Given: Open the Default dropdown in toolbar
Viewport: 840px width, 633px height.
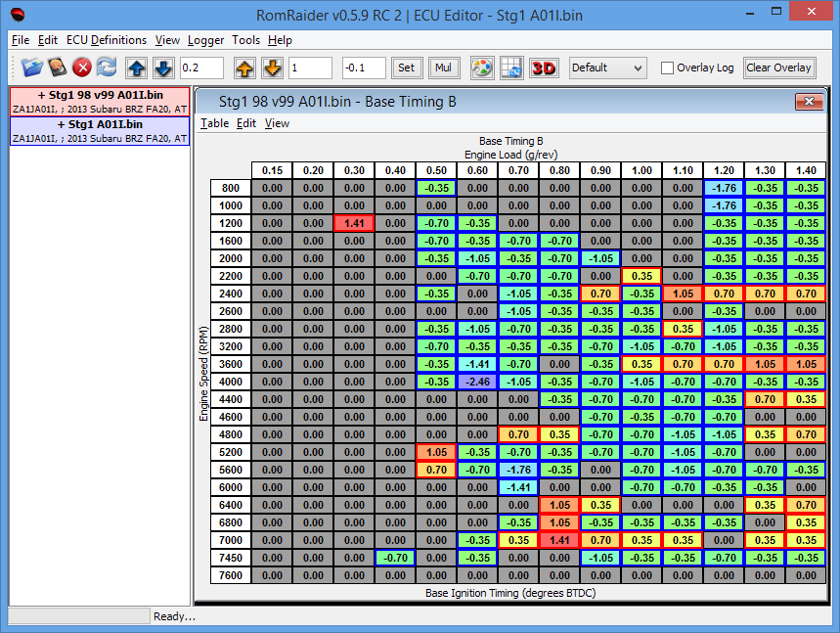Looking at the screenshot, I should click(x=607, y=68).
